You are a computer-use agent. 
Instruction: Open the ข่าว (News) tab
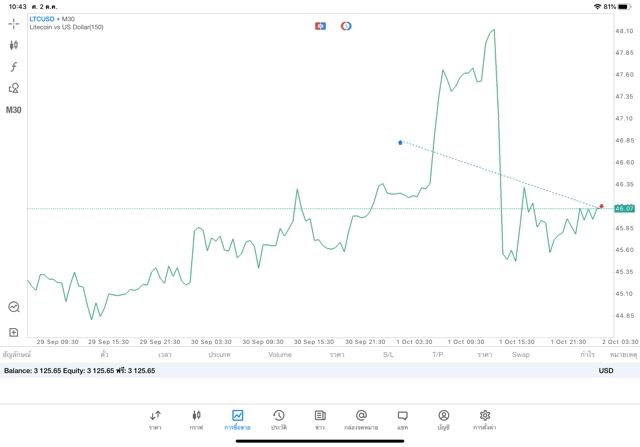click(x=319, y=419)
